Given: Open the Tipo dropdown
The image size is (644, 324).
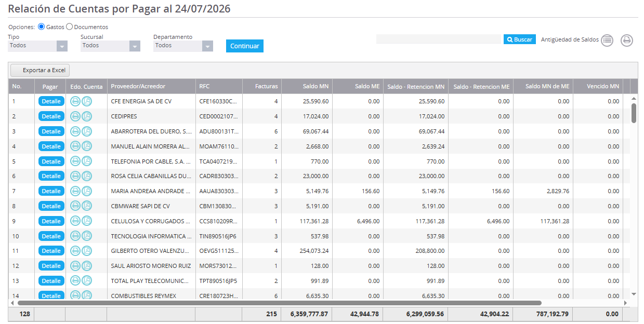Looking at the screenshot, I should click(37, 46).
